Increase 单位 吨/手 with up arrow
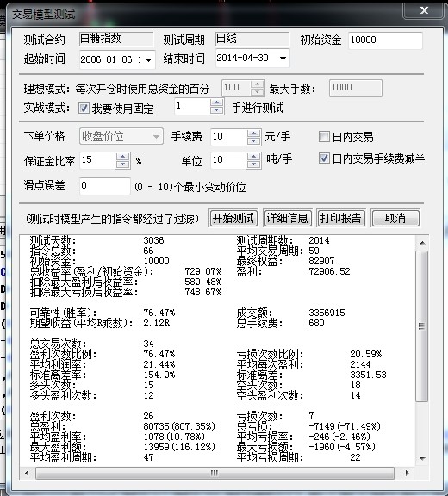Image resolution: width=448 pixels, height=496 pixels. tap(254, 157)
